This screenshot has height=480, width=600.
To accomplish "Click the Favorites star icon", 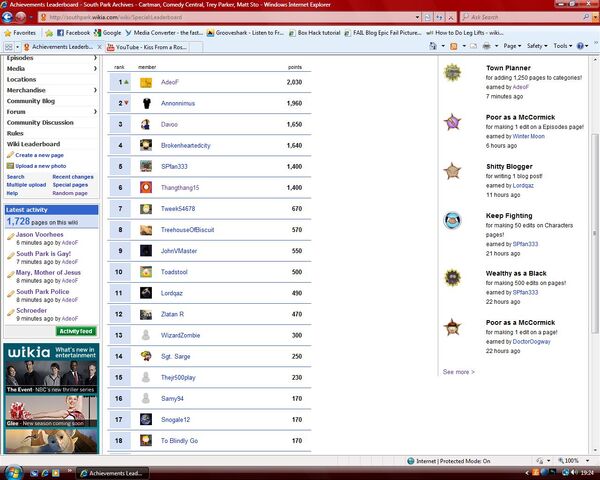I will pos(8,33).
